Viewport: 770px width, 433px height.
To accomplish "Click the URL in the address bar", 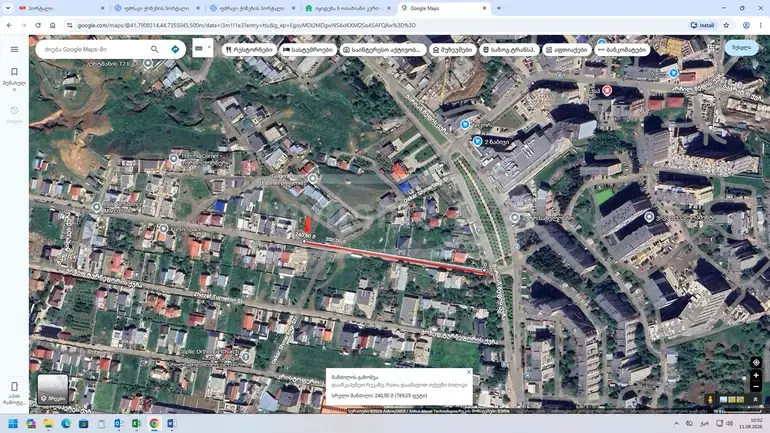I will 247,25.
